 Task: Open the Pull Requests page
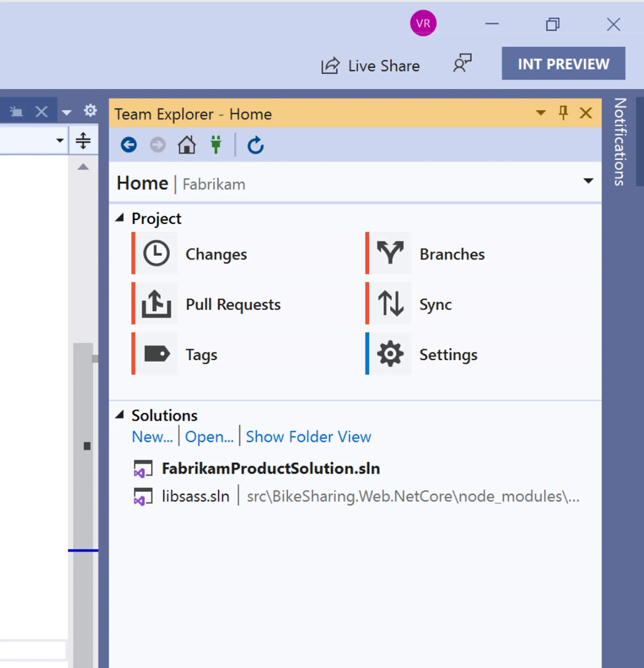click(x=233, y=304)
